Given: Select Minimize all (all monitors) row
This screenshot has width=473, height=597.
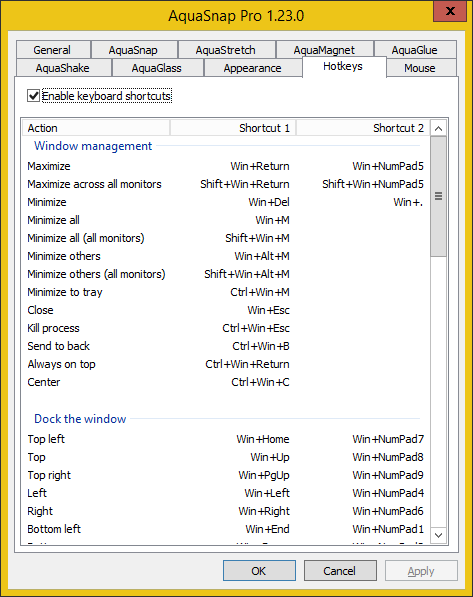Looking at the screenshot, I should [226, 238].
